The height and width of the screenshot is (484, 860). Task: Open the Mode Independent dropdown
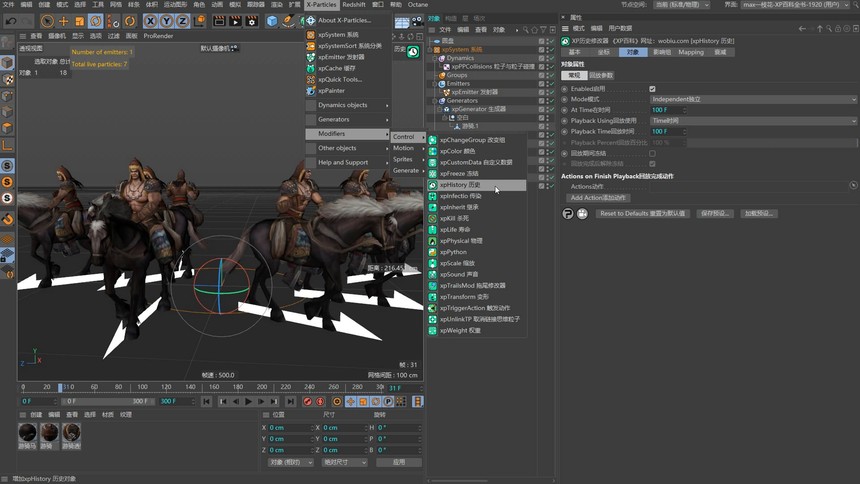tap(753, 99)
